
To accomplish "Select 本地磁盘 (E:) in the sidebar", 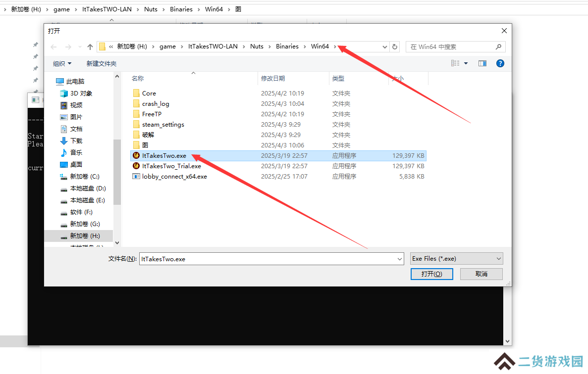I will [83, 200].
